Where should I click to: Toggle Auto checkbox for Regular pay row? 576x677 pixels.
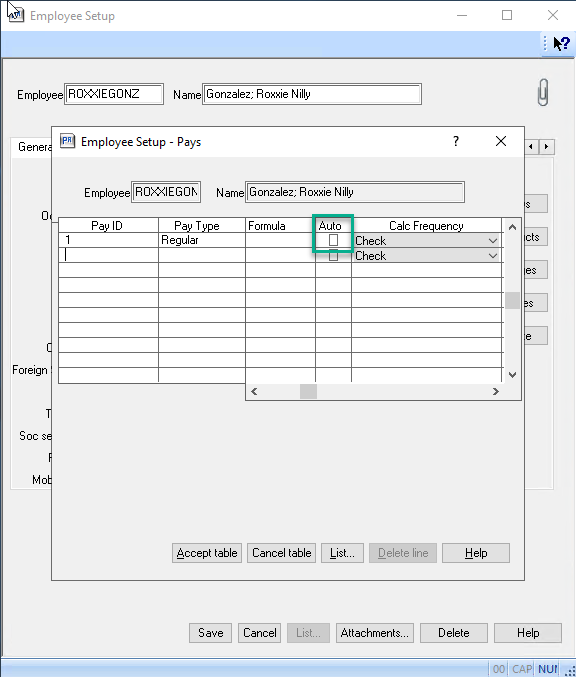(x=333, y=240)
